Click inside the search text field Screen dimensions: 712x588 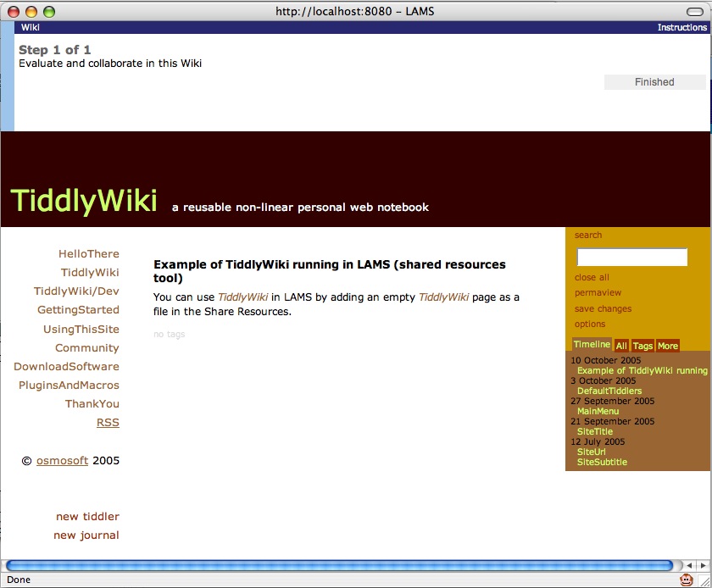[631, 257]
